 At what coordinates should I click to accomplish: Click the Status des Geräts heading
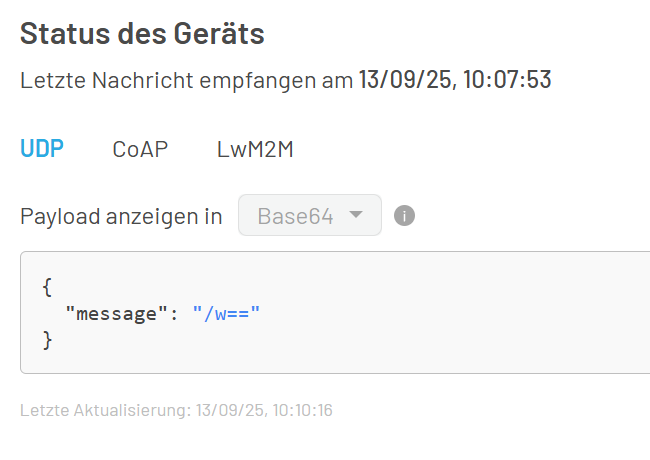click(x=142, y=33)
